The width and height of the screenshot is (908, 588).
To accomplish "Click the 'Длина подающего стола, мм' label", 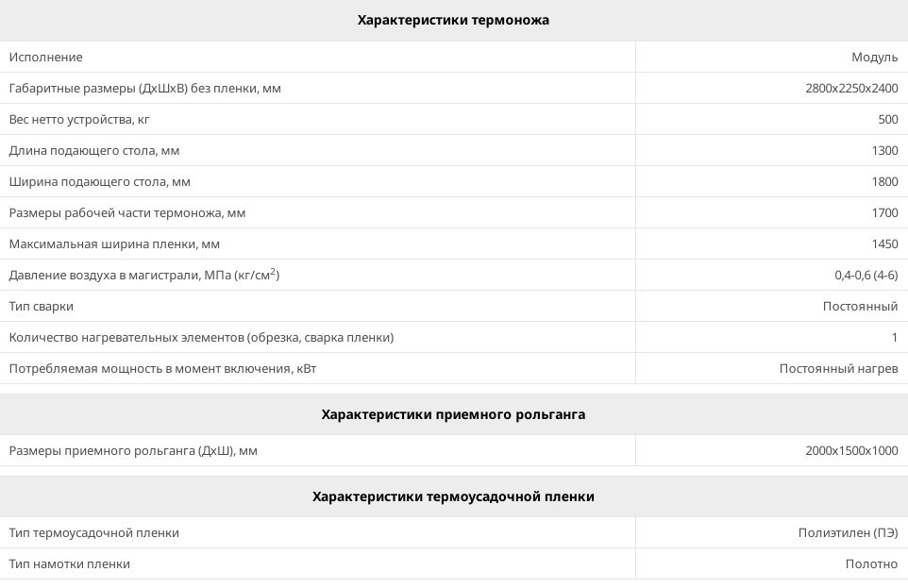I will [x=94, y=151].
